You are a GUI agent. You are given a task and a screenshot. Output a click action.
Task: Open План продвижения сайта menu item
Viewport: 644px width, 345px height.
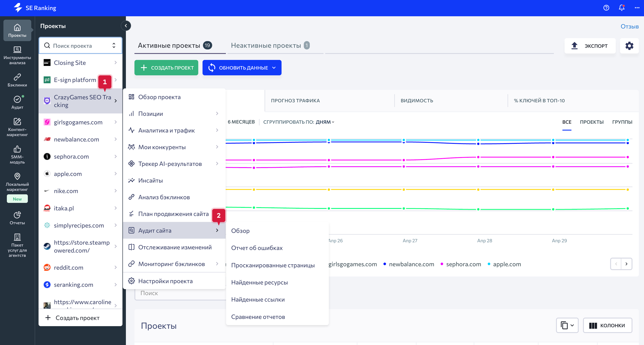click(x=174, y=214)
